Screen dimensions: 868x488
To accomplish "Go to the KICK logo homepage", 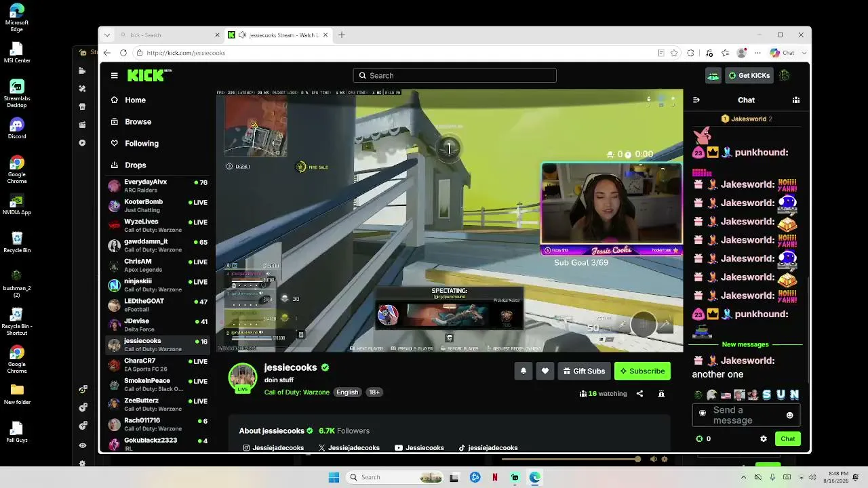I will 149,75.
